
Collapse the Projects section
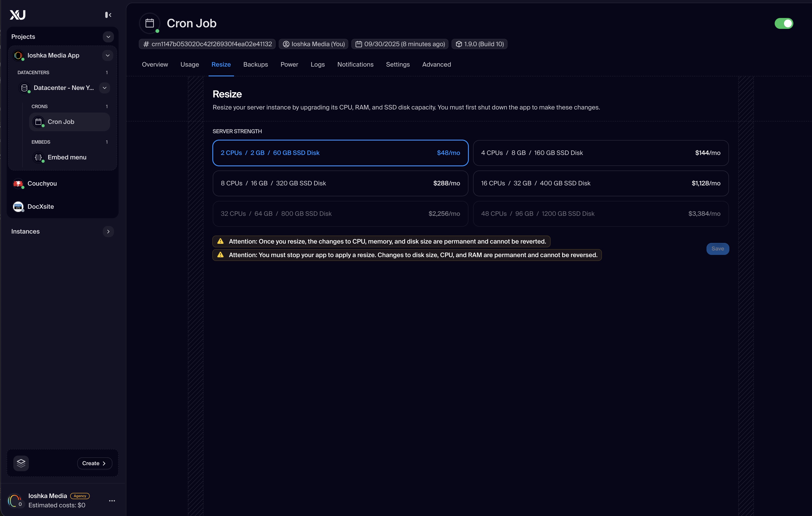coord(108,36)
